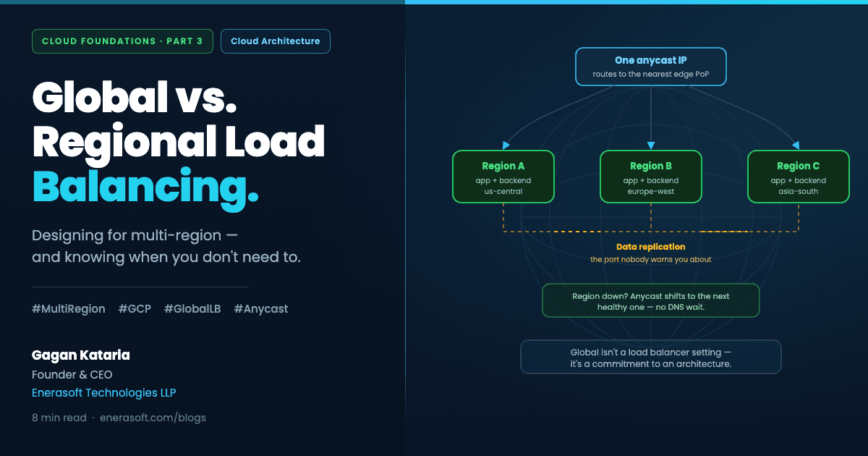
Task: Click the author name Gagan Kataria
Action: click(81, 355)
